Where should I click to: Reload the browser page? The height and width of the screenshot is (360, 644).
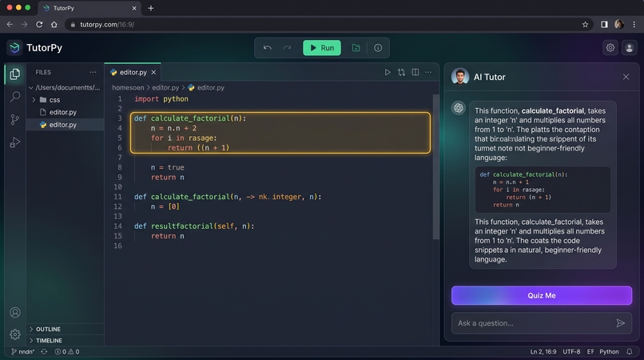(x=39, y=25)
